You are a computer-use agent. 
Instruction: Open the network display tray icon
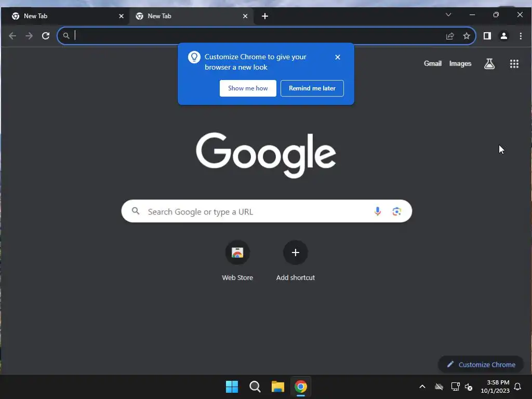455,387
